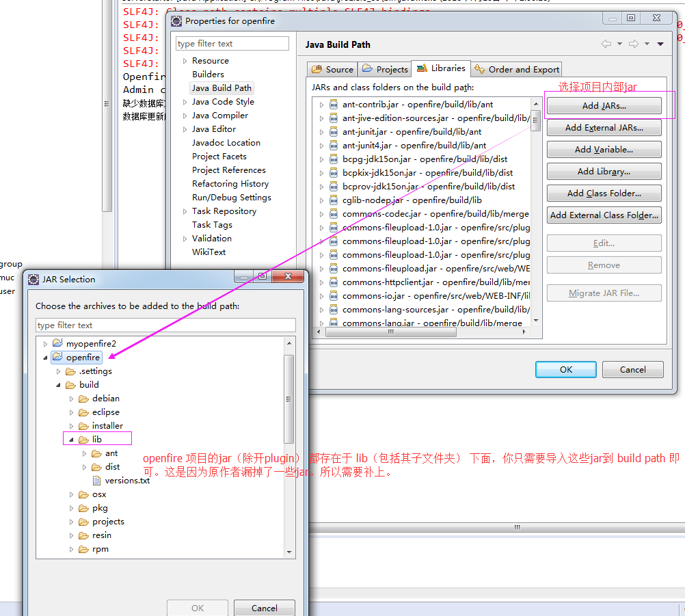Click the ant-junit.jar jar icon
685x616 pixels.
click(x=334, y=132)
